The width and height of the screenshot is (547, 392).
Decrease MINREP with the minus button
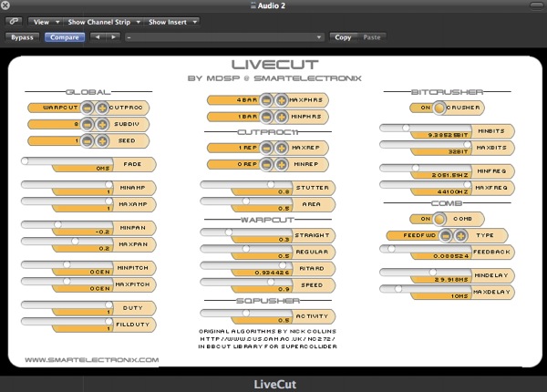pos(266,164)
